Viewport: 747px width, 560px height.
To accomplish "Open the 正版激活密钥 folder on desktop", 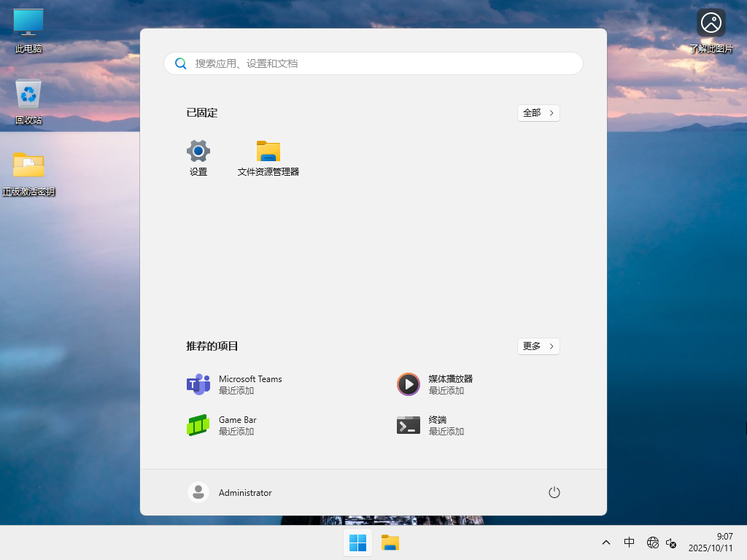I will tap(28, 171).
